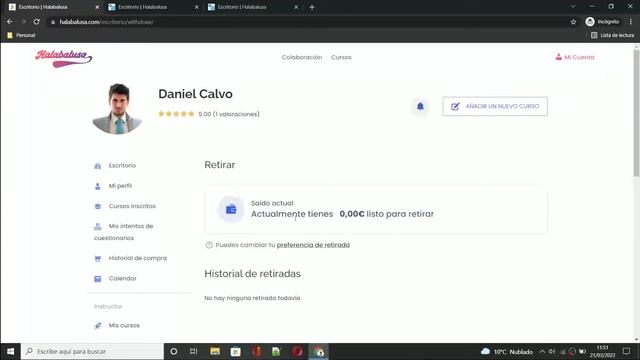Open the Windows notification center

tap(627, 351)
